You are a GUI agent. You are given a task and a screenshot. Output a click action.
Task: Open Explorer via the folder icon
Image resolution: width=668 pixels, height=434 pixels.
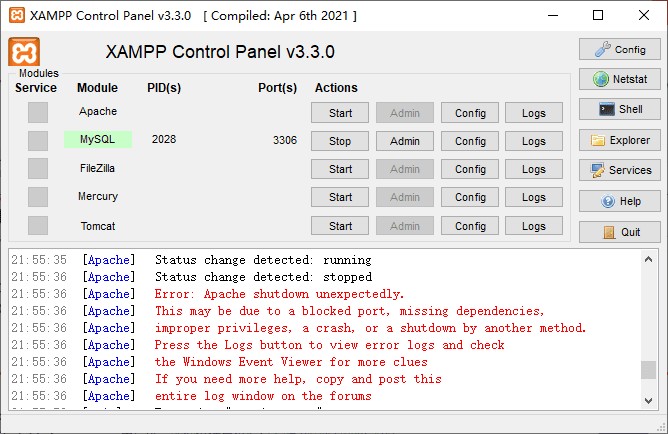click(619, 140)
